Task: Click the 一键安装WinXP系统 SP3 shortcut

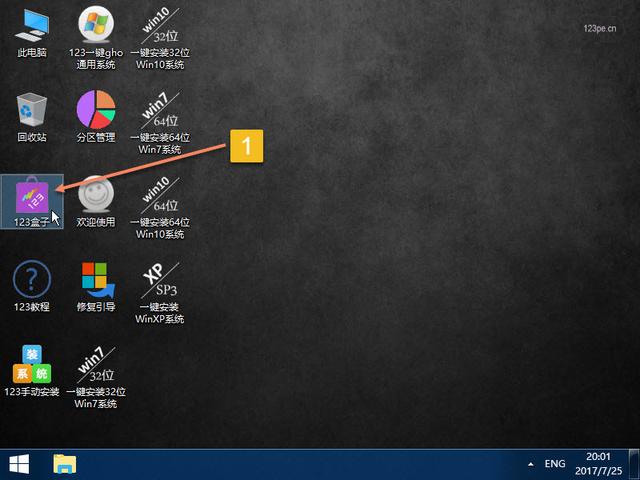Action: pyautogui.click(x=160, y=292)
